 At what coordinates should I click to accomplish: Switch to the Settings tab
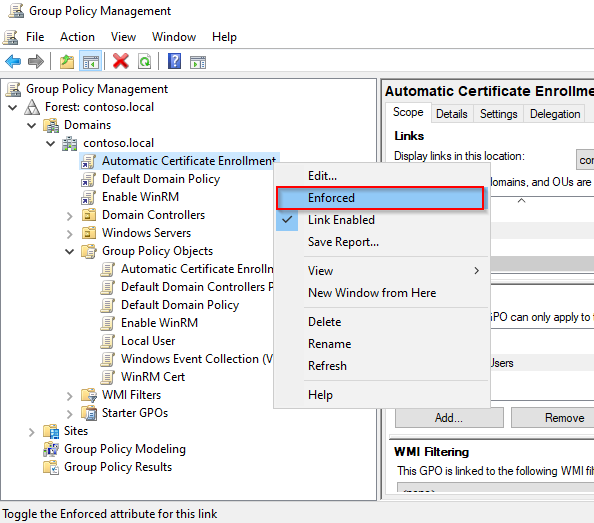coord(499,114)
